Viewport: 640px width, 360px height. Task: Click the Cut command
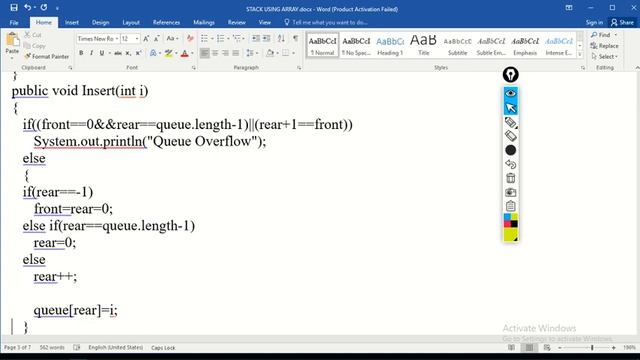pos(33,35)
